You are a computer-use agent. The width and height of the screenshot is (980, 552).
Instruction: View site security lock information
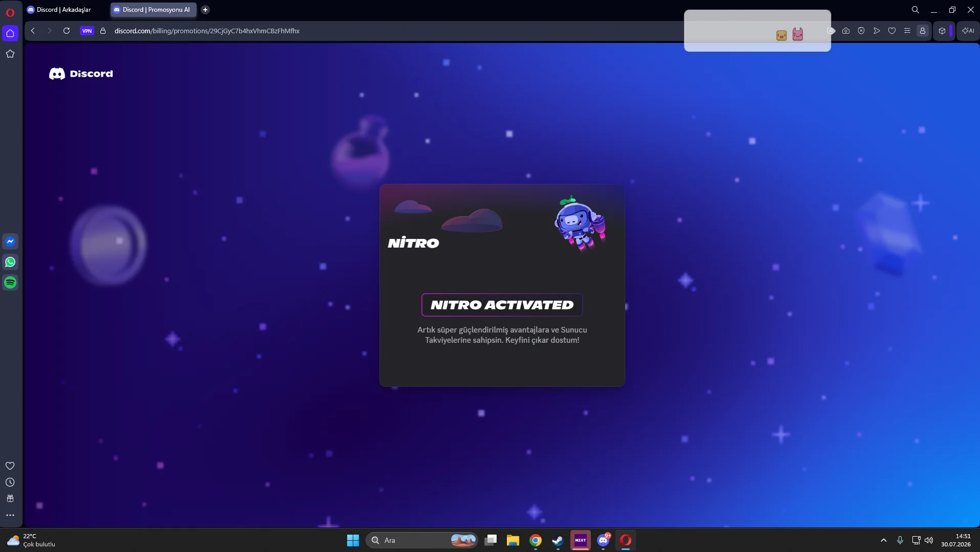[103, 31]
